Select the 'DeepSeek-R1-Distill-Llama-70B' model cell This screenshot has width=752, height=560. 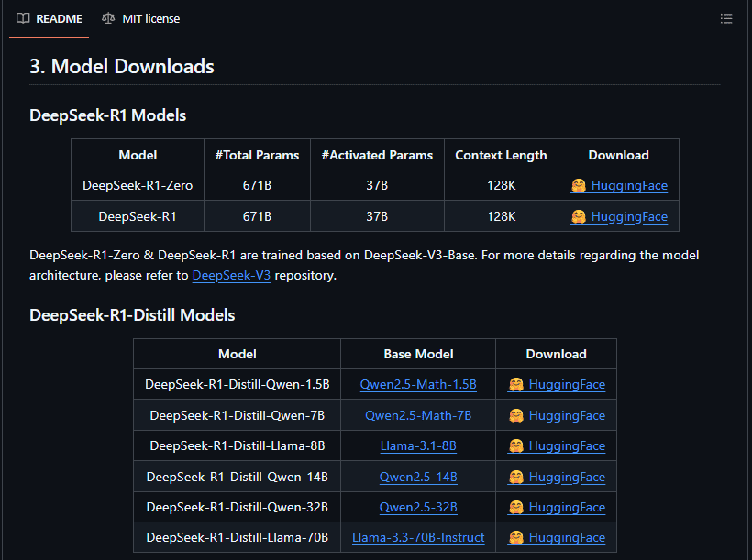pyautogui.click(x=238, y=537)
